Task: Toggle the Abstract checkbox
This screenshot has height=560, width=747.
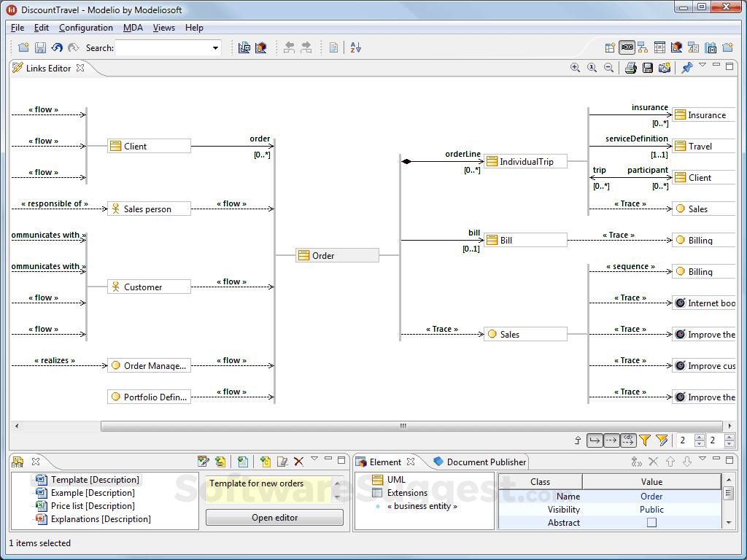Action: click(651, 523)
